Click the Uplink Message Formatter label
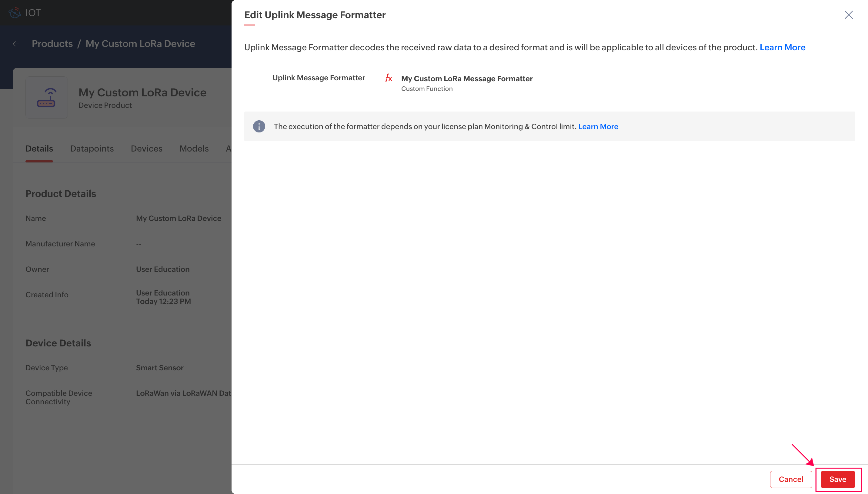Image resolution: width=868 pixels, height=494 pixels. 319,78
